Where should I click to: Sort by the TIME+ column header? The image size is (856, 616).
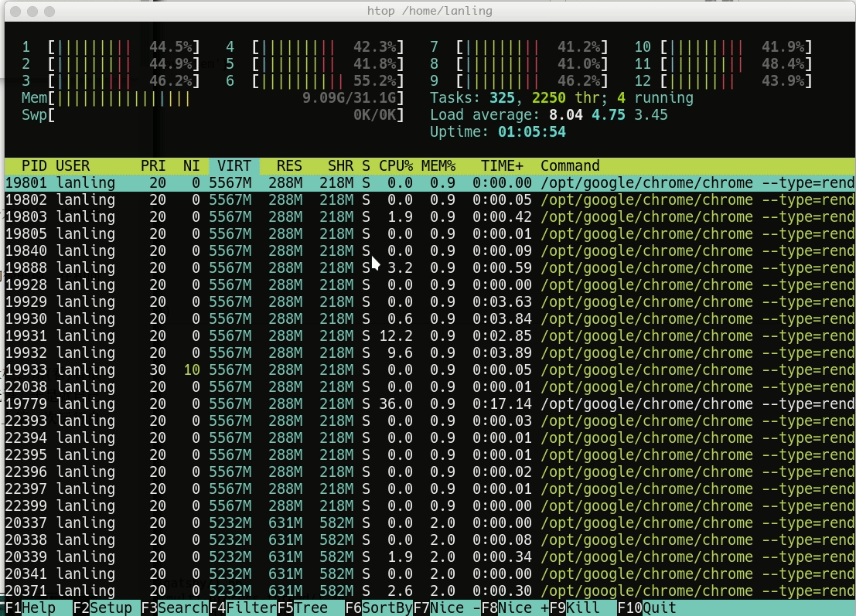click(x=501, y=166)
